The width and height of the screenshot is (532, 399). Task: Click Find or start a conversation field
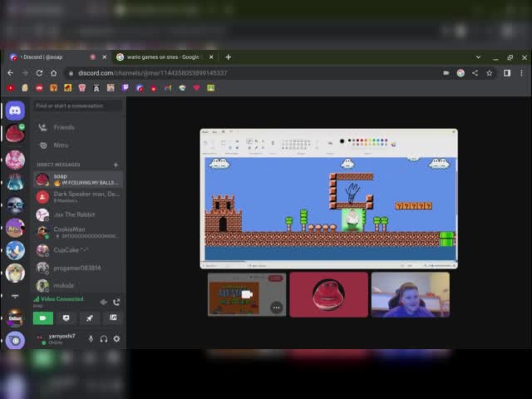pos(78,106)
